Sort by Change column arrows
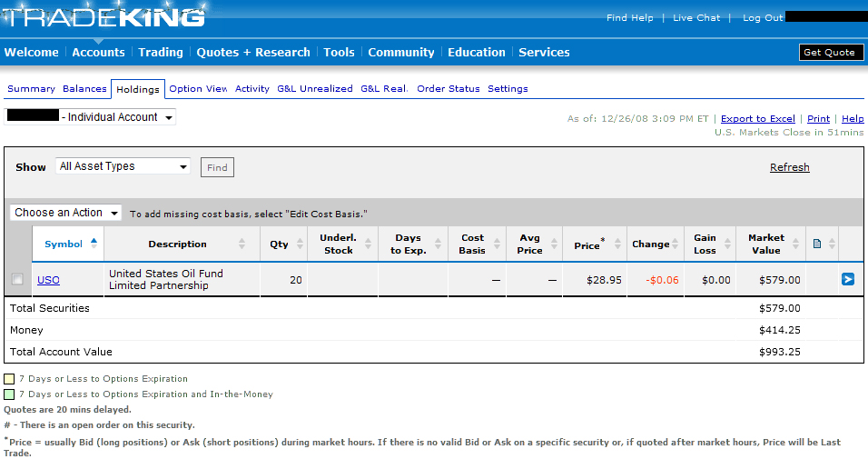 tap(675, 244)
